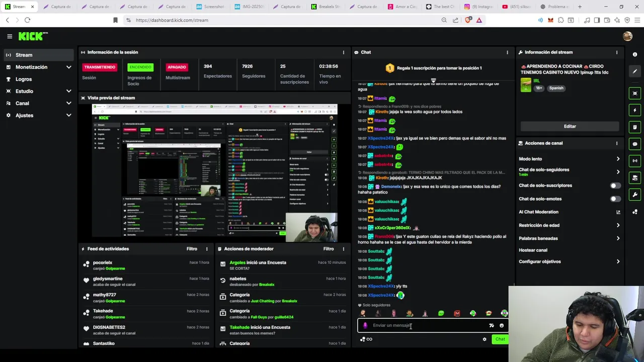Toggle the broadcast signal icon in the right toolbar
This screenshot has height=362, width=644.
tap(635, 161)
